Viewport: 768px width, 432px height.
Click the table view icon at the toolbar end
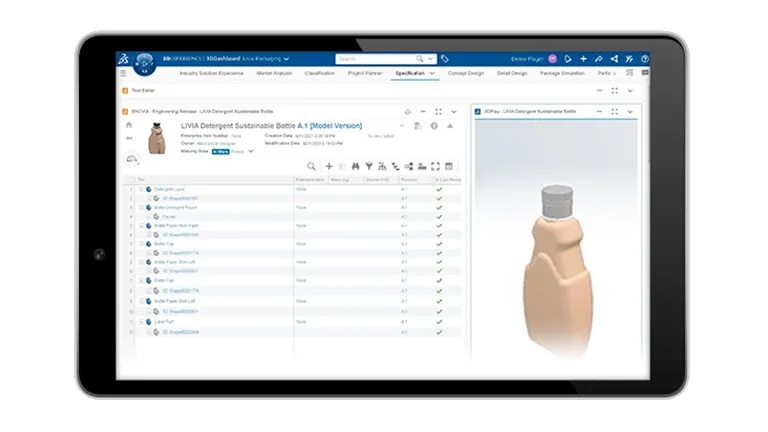(x=449, y=167)
